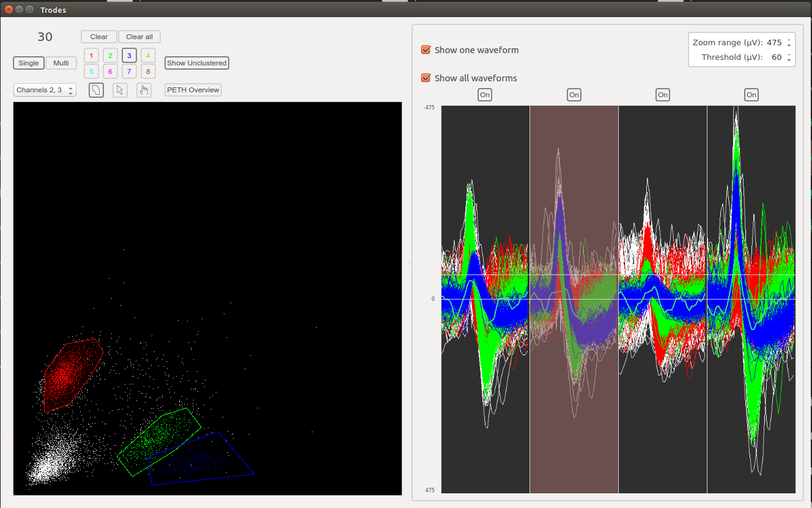Toggle the On button of third waveform channel
Viewport: 812px width, 508px height.
pos(662,95)
